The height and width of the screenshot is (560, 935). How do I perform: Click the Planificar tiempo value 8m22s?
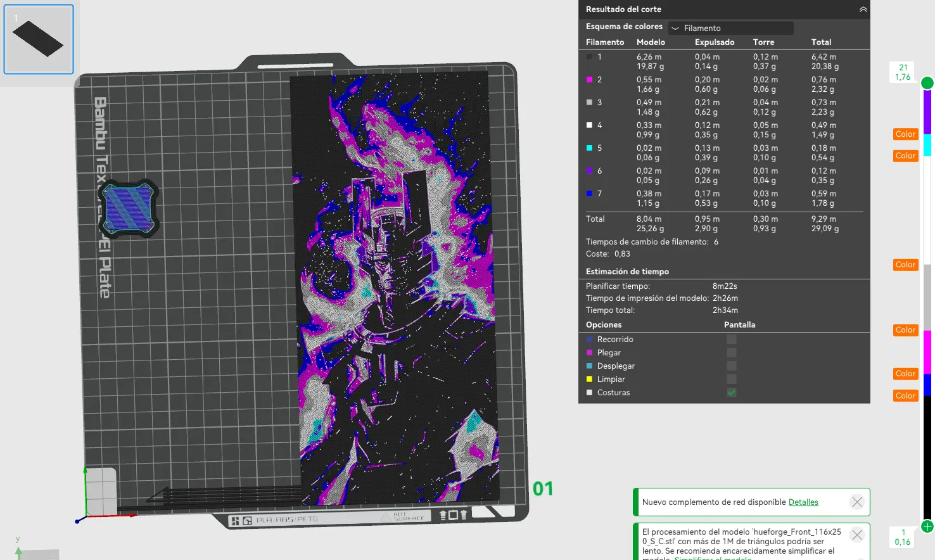(x=725, y=286)
